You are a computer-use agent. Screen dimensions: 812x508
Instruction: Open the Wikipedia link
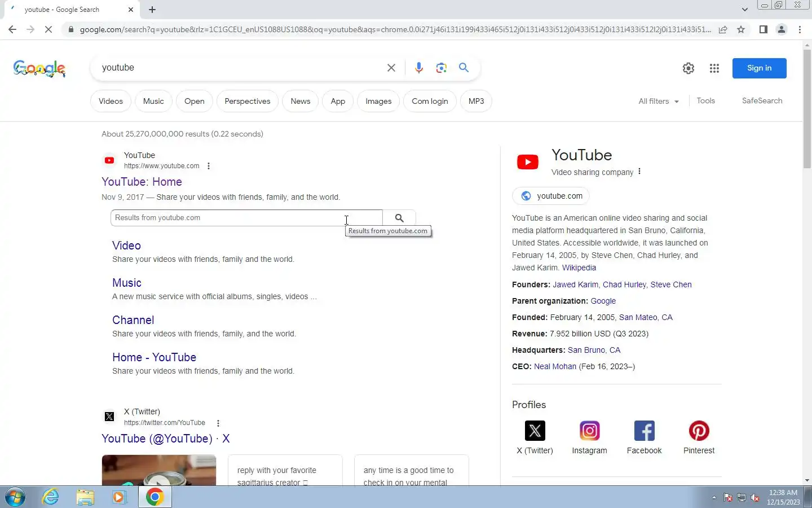pos(579,268)
